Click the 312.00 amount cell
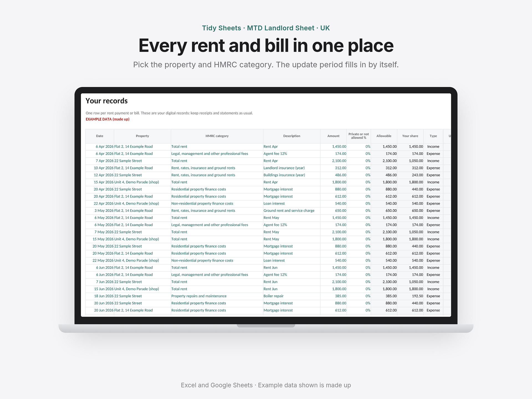The image size is (532, 399). point(333,168)
